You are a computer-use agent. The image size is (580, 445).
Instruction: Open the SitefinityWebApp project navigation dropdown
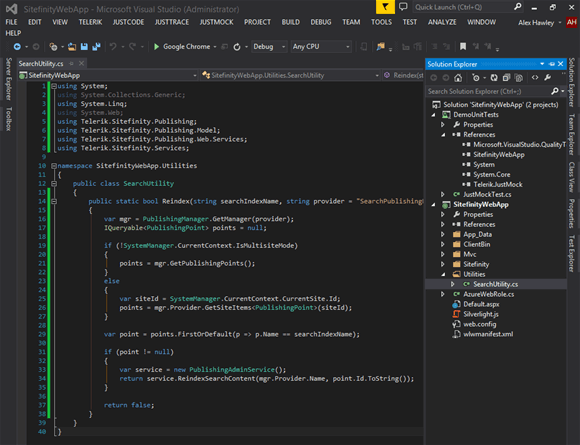tap(108, 75)
